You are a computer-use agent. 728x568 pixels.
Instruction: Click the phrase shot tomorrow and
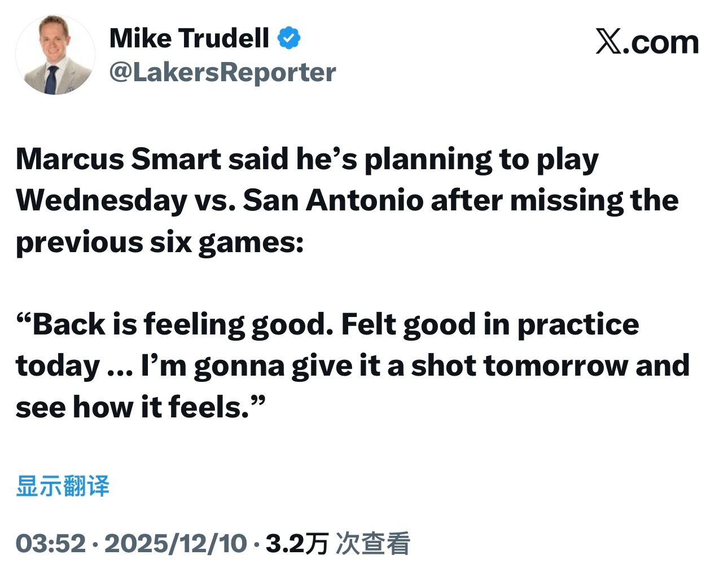coord(550,366)
